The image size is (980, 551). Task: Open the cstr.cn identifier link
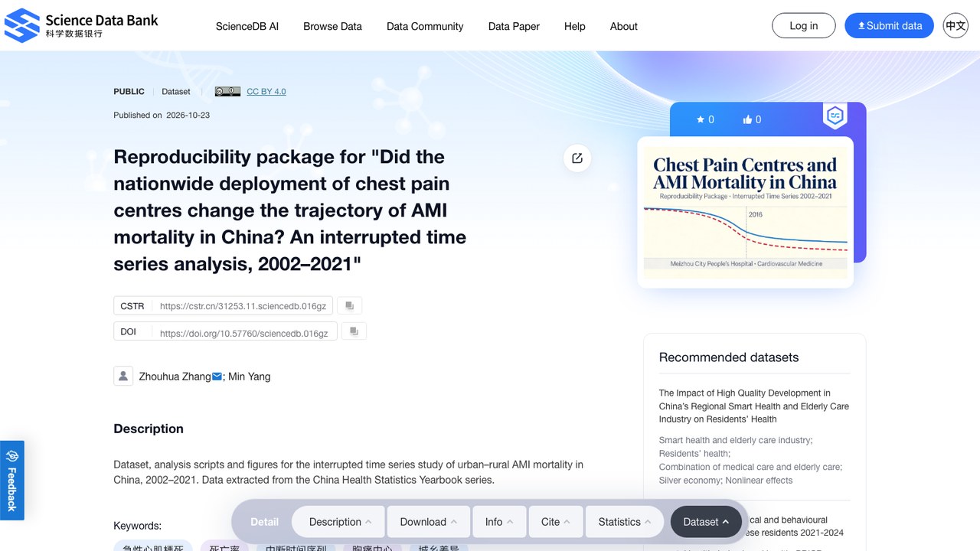click(243, 306)
